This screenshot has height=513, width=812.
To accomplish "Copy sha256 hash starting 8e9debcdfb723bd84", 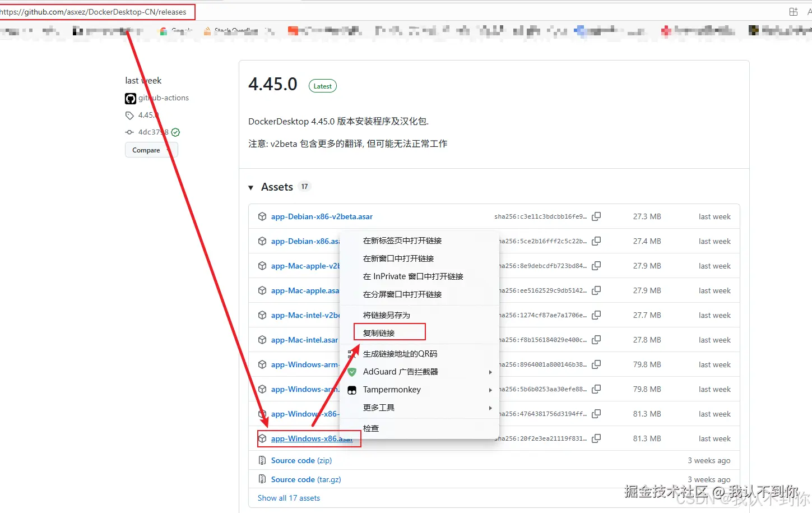I will click(x=596, y=266).
